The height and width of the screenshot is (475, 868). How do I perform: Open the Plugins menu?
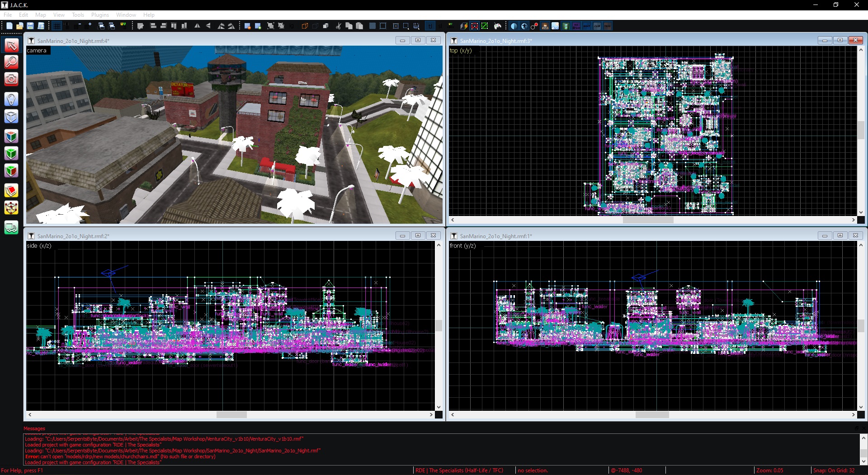point(100,15)
